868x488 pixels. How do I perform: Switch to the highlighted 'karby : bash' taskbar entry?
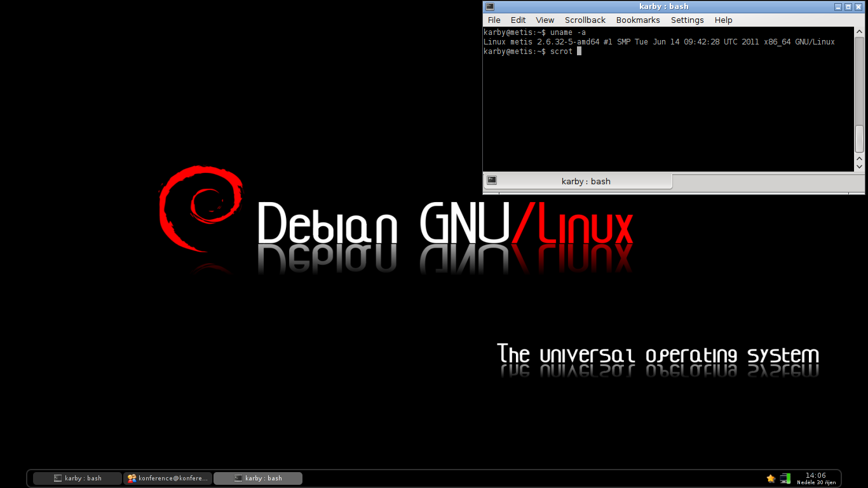[258, 478]
